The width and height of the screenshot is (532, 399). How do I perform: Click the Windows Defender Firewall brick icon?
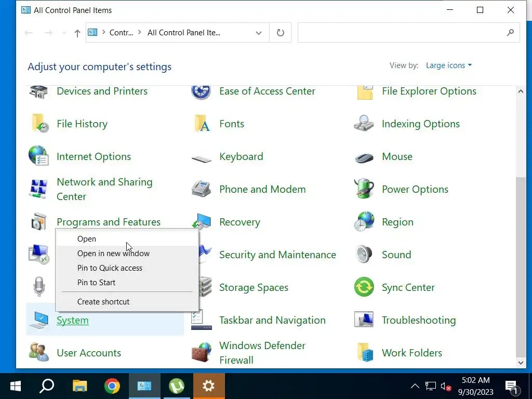click(201, 352)
